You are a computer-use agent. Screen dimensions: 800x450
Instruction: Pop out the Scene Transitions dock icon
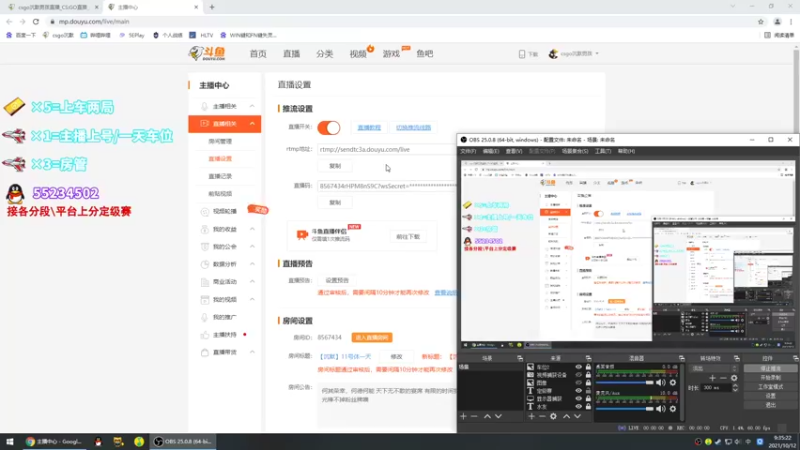pos(737,358)
